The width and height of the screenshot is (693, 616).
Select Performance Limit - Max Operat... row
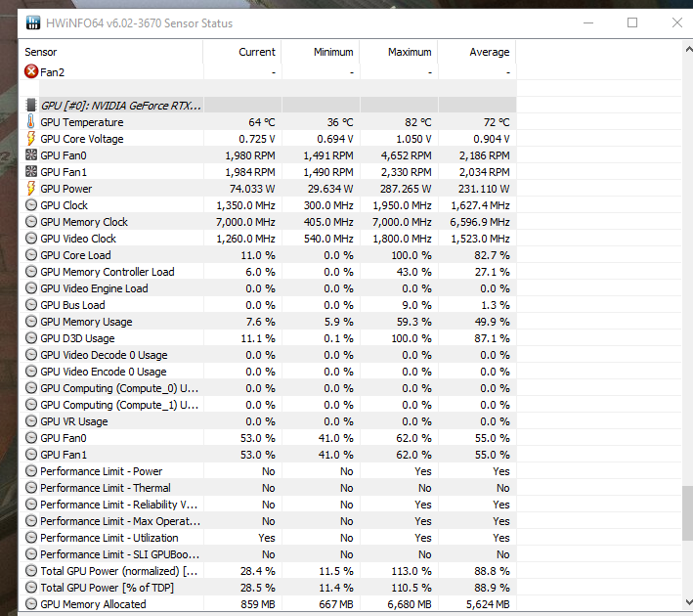tap(268, 521)
